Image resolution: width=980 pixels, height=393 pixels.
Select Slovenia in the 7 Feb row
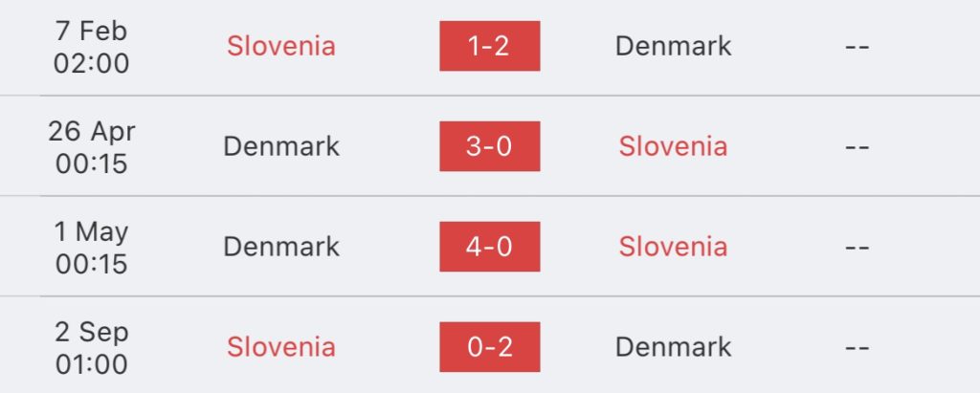pyautogui.click(x=281, y=46)
